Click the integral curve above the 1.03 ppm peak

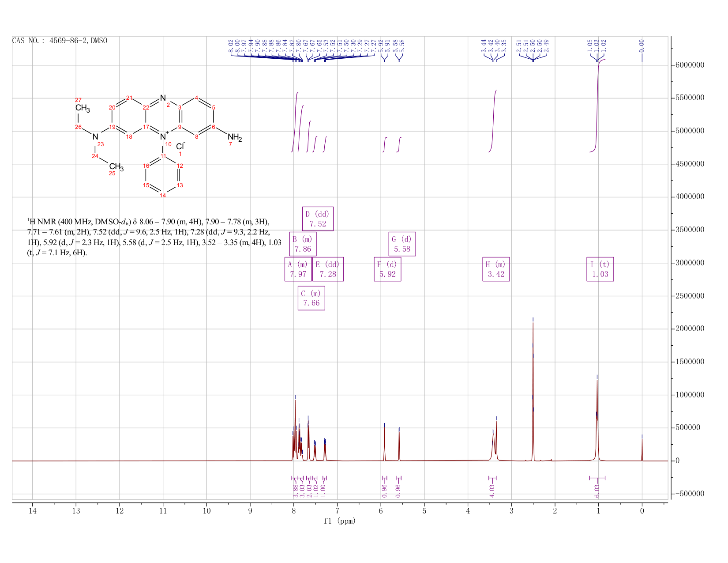tap(597, 106)
